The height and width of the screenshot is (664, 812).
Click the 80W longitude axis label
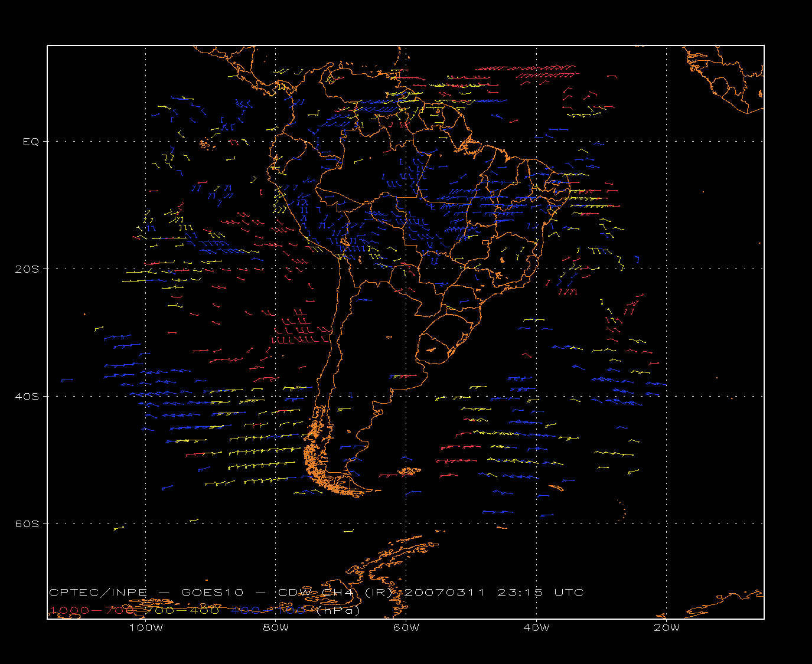[276, 628]
